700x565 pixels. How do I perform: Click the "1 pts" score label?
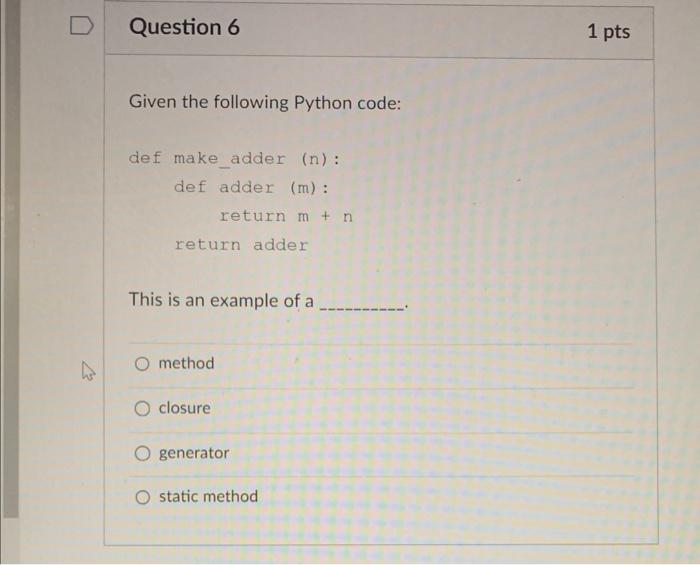click(608, 32)
